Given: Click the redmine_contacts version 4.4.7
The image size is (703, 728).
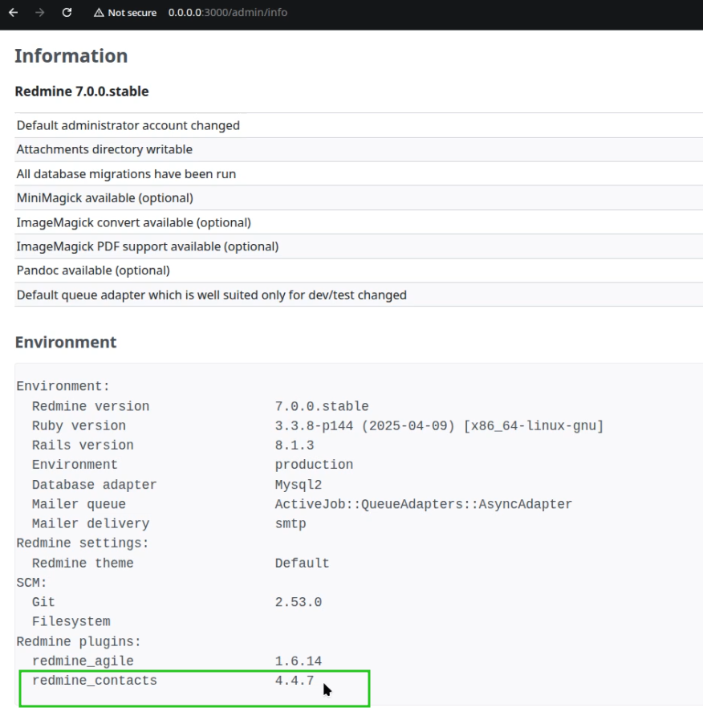Looking at the screenshot, I should coord(295,681).
